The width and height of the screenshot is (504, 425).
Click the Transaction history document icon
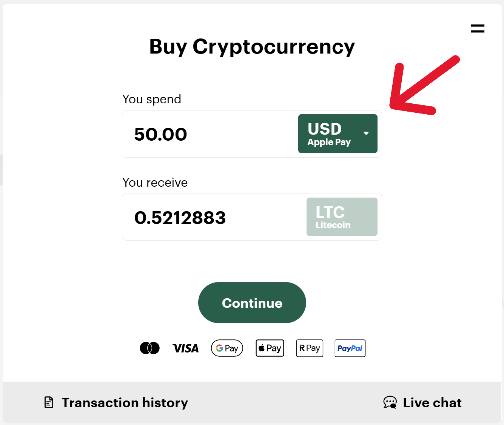tap(49, 402)
